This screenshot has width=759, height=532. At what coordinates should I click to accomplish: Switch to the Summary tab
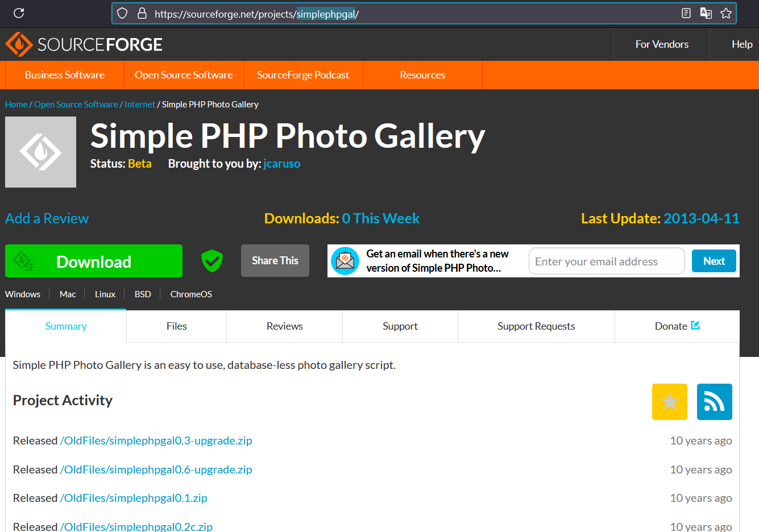tap(66, 326)
